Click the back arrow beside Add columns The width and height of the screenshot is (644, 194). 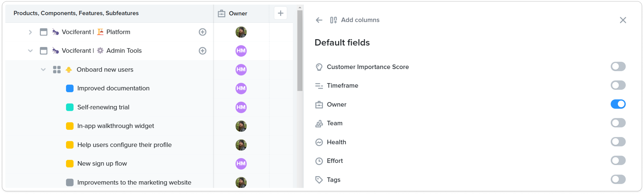coord(319,20)
